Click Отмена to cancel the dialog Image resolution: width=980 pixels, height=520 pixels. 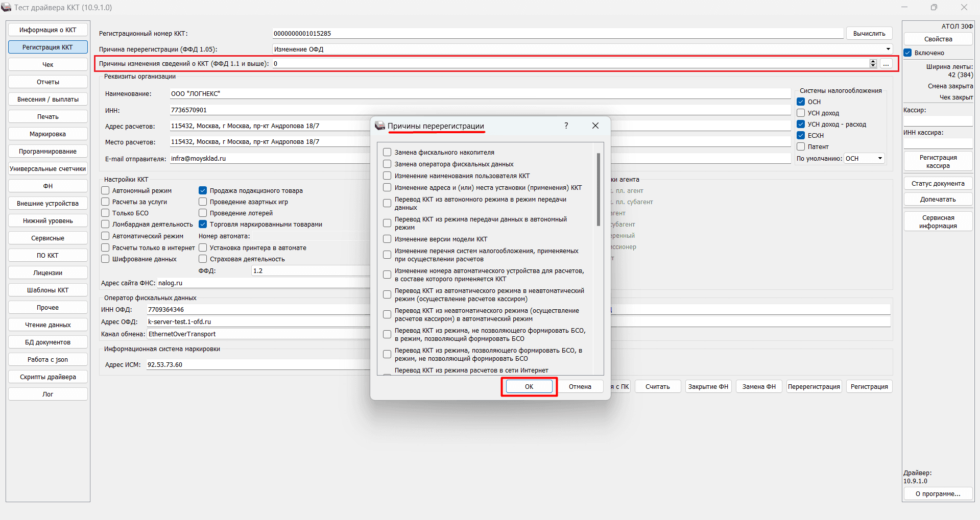pos(580,387)
